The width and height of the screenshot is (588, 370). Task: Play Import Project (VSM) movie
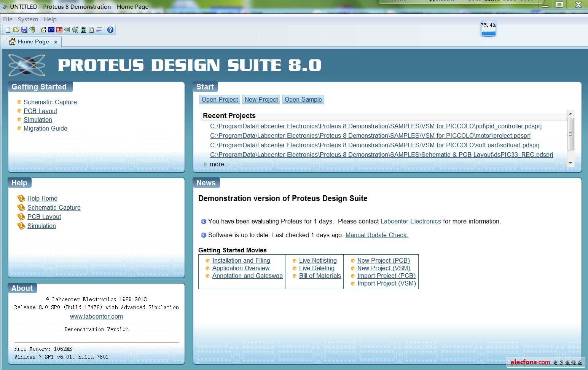coord(387,283)
